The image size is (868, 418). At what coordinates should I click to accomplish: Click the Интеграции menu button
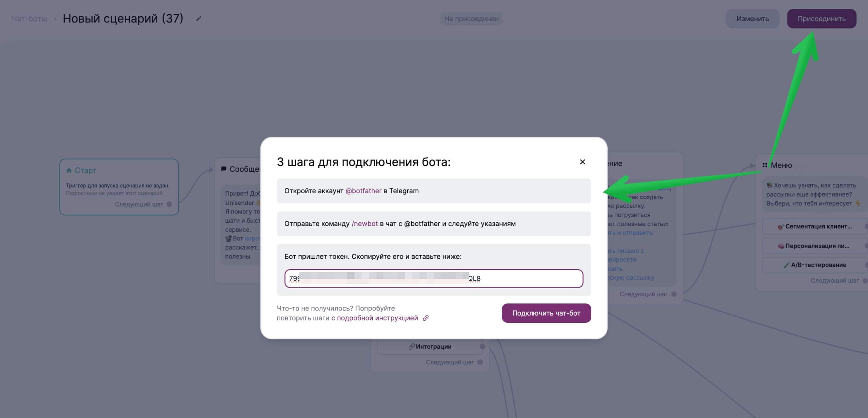(x=430, y=346)
